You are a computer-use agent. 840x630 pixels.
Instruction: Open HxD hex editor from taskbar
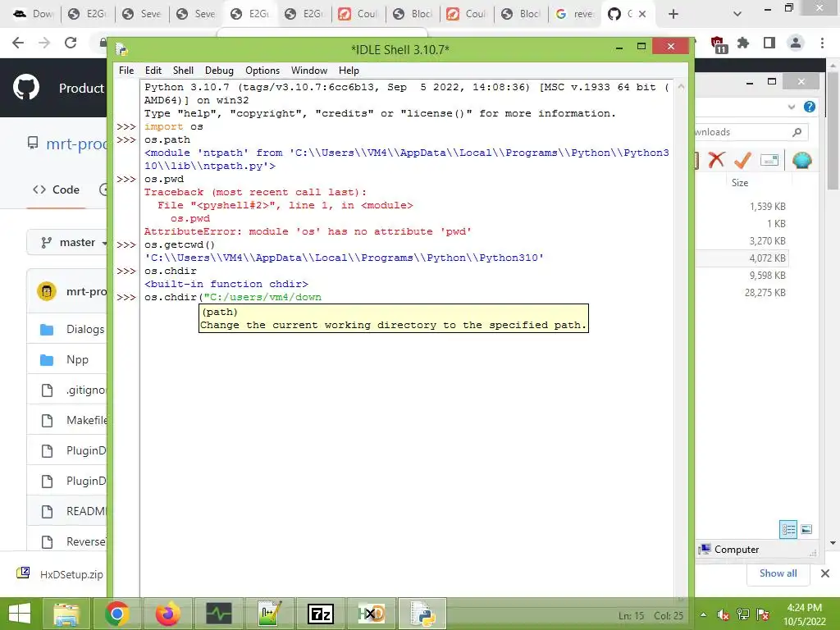click(x=372, y=614)
